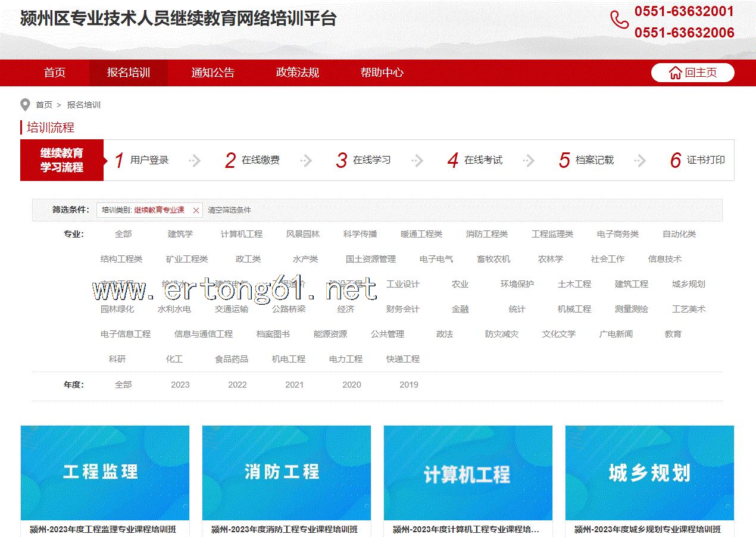Select the 2021 year filter
This screenshot has width=756, height=537.
tap(294, 385)
